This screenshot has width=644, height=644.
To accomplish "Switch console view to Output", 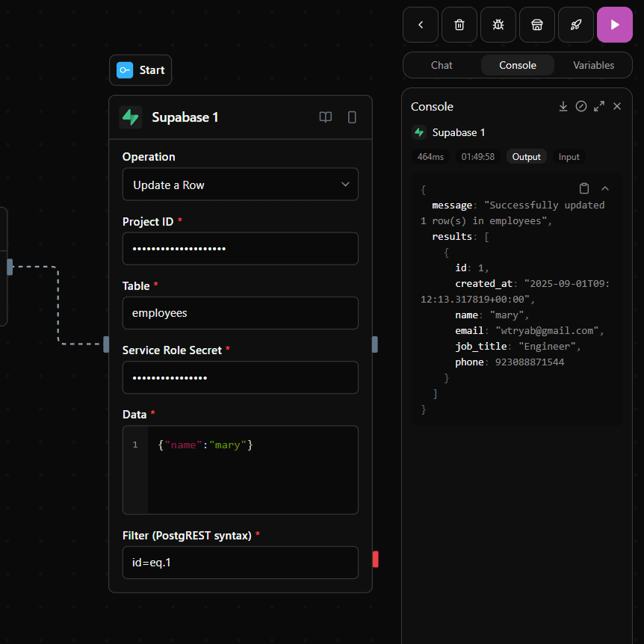I will (x=526, y=157).
